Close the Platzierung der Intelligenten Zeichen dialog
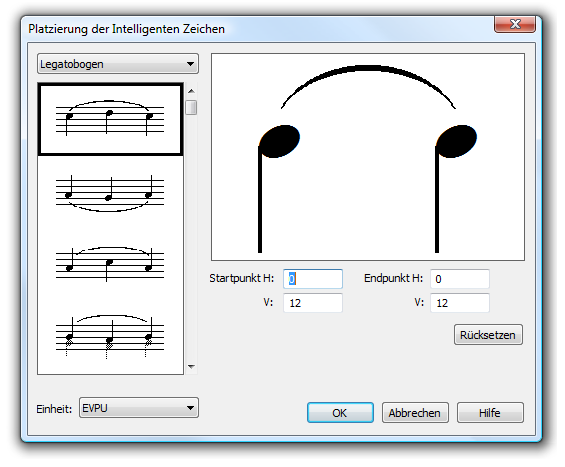This screenshot has width=565, height=467. click(515, 24)
